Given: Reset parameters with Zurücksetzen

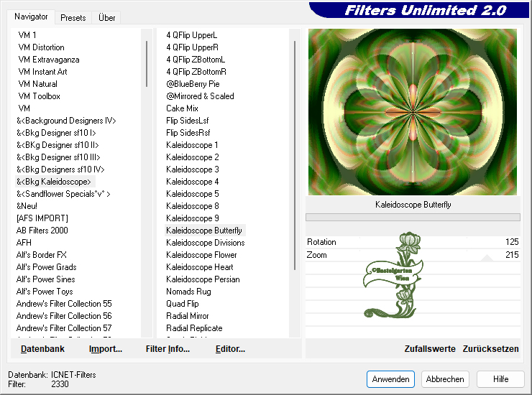Looking at the screenshot, I should point(490,349).
